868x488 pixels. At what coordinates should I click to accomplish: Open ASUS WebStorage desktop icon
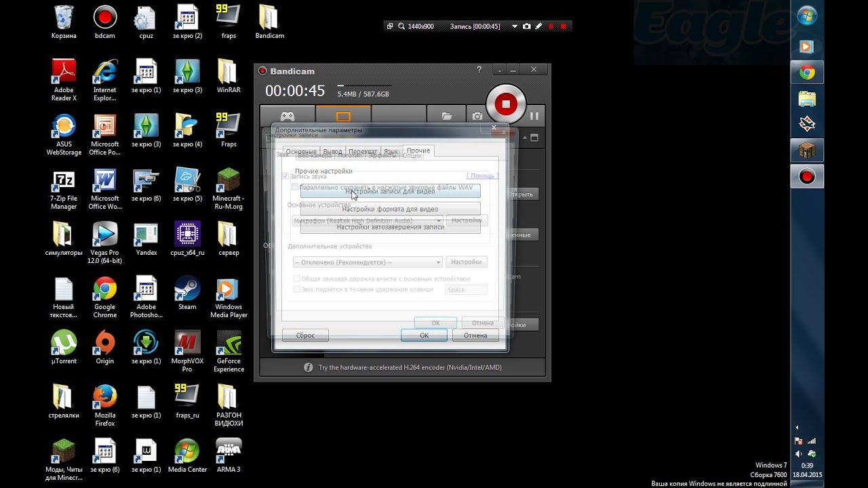pos(64,134)
